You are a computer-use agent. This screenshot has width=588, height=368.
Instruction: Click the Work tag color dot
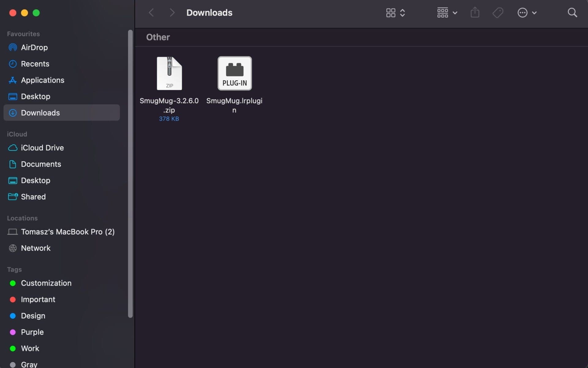13,348
